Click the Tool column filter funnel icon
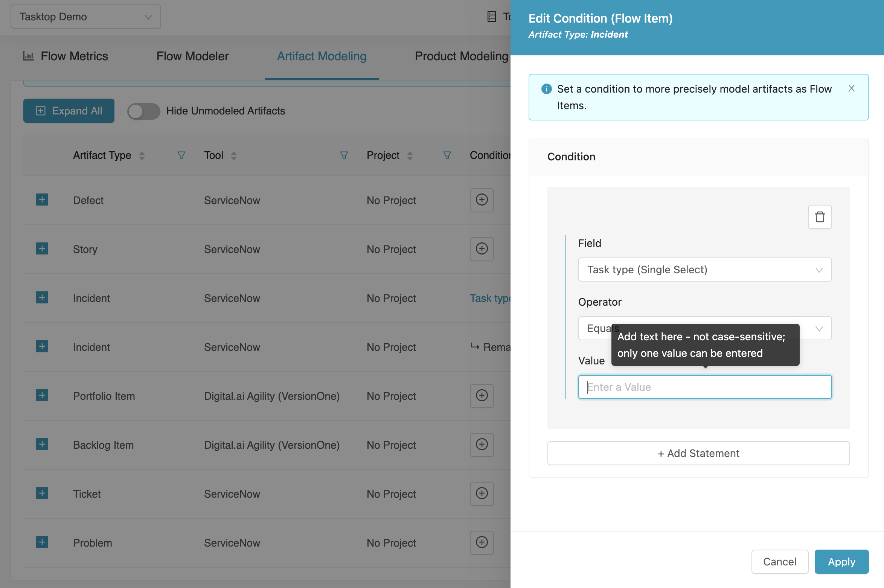This screenshot has width=884, height=588. [x=344, y=155]
